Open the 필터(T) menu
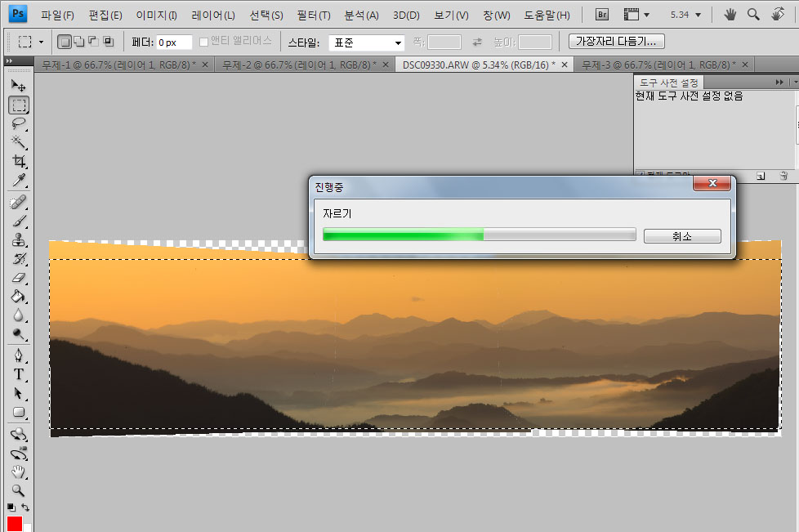 point(314,15)
